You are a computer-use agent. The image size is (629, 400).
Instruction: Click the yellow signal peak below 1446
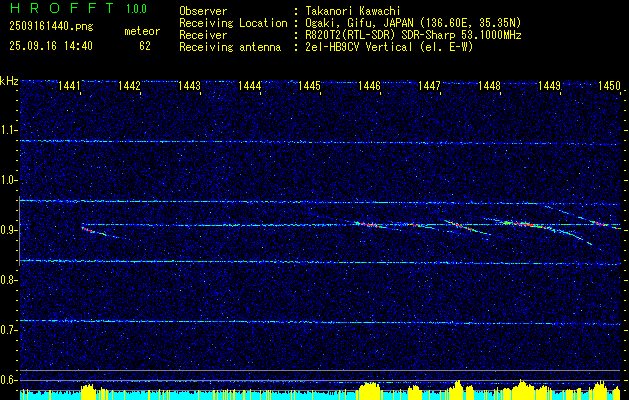[x=369, y=391]
